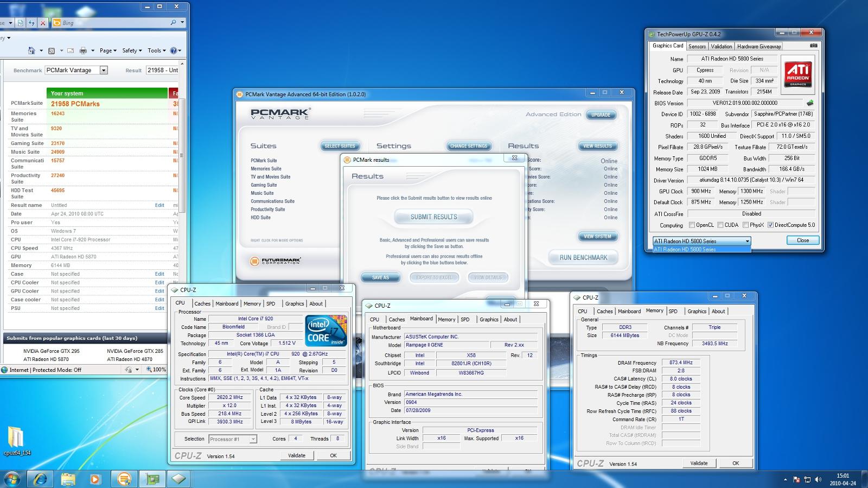Click the Bing provider icon in search box
Image resolution: width=868 pixels, height=488 pixels.
coord(57,23)
